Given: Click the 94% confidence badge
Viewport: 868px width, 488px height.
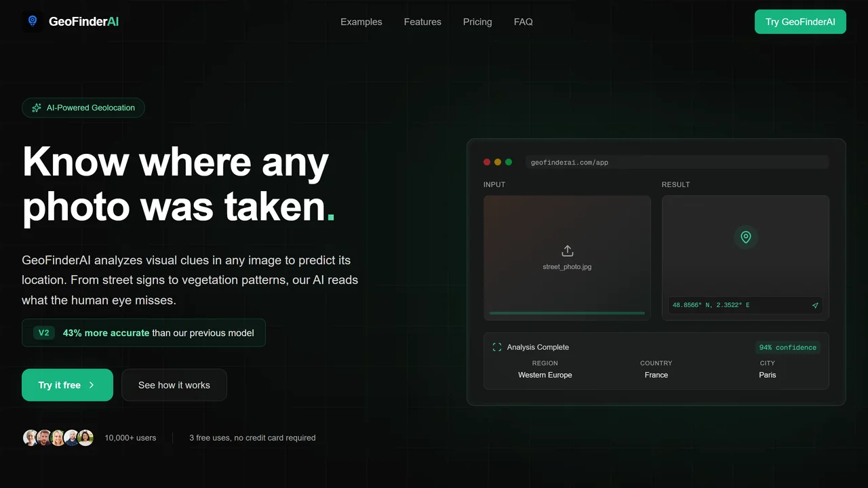Looking at the screenshot, I should [788, 347].
